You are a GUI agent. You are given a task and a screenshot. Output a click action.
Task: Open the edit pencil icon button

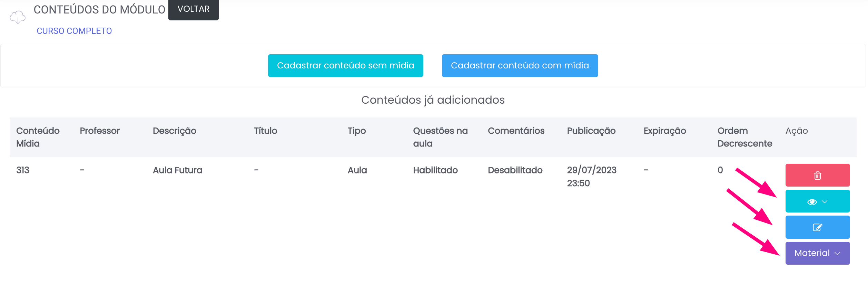(x=817, y=227)
